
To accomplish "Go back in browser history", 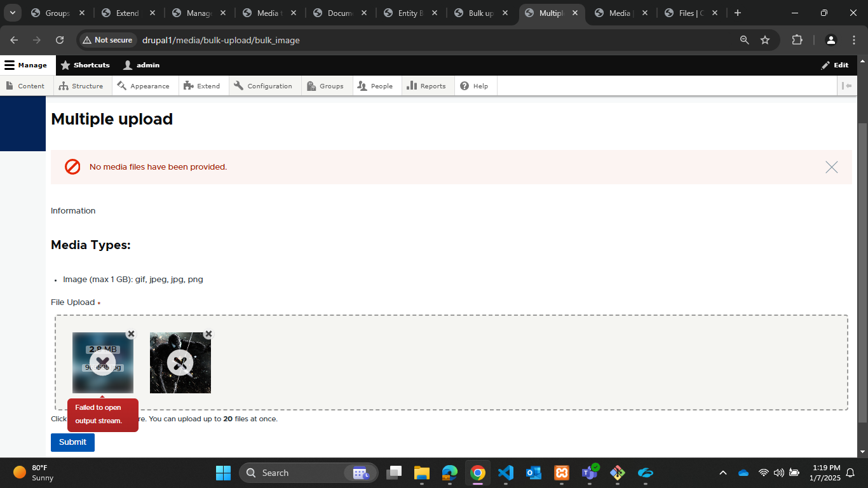I will 14,40.
